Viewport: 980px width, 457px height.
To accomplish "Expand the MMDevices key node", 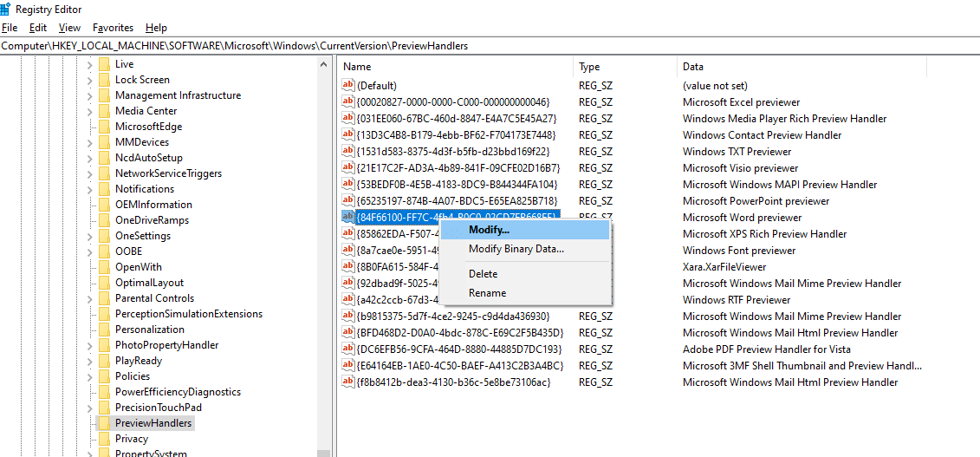I will point(89,142).
